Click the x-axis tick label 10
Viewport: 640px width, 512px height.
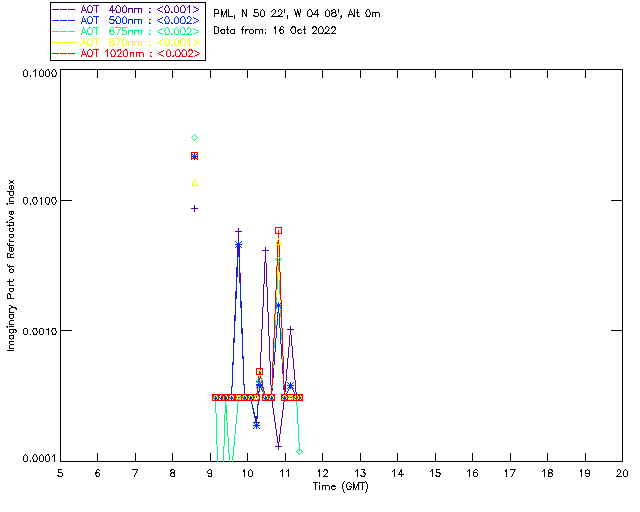[247, 473]
